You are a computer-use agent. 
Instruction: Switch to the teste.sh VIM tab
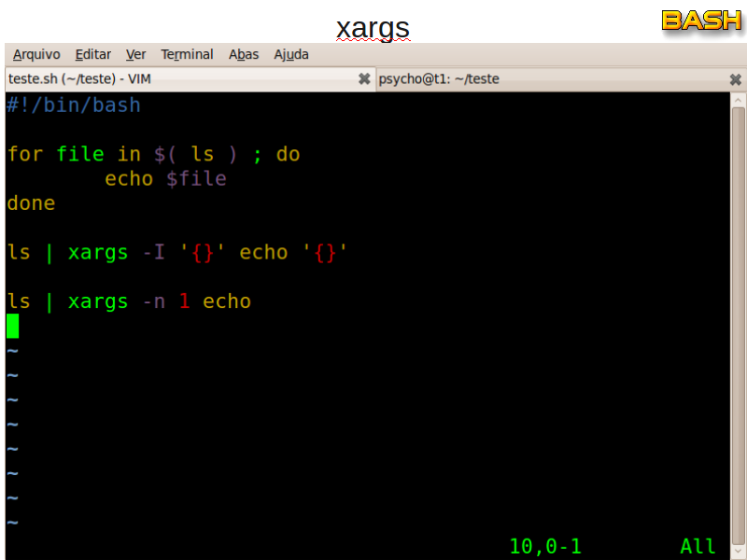[x=177, y=79]
